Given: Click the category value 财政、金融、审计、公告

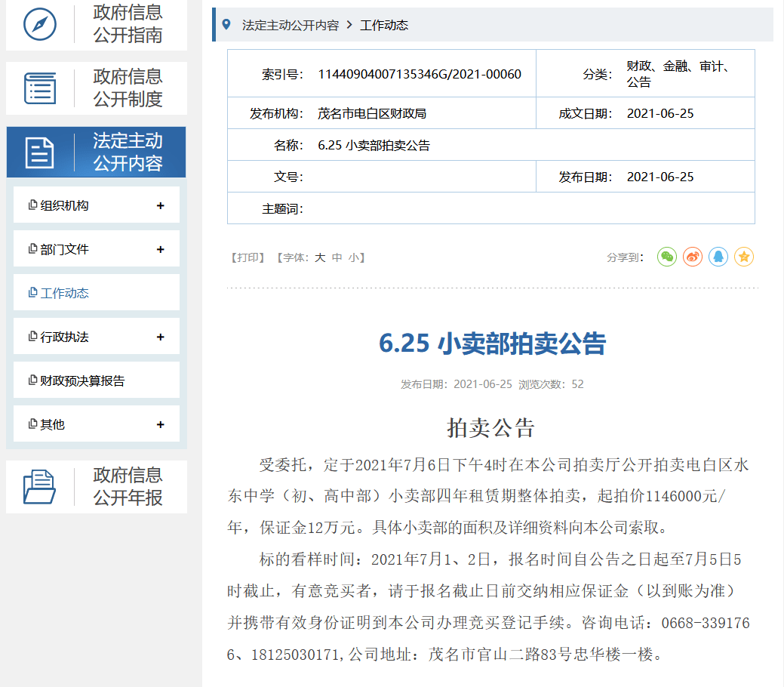Looking at the screenshot, I should pos(678,74).
